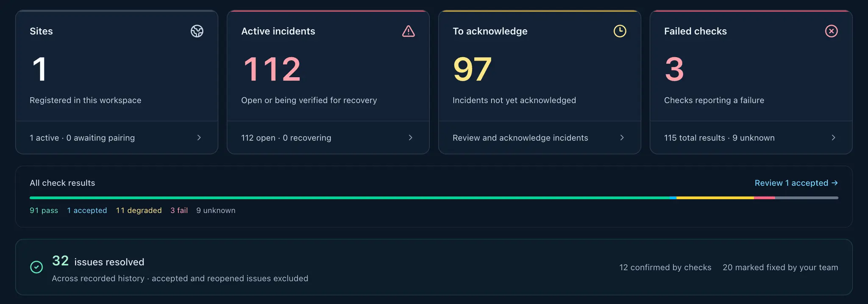
Task: Open the '112 open · 0 recovering' chevron
Action: 410,138
